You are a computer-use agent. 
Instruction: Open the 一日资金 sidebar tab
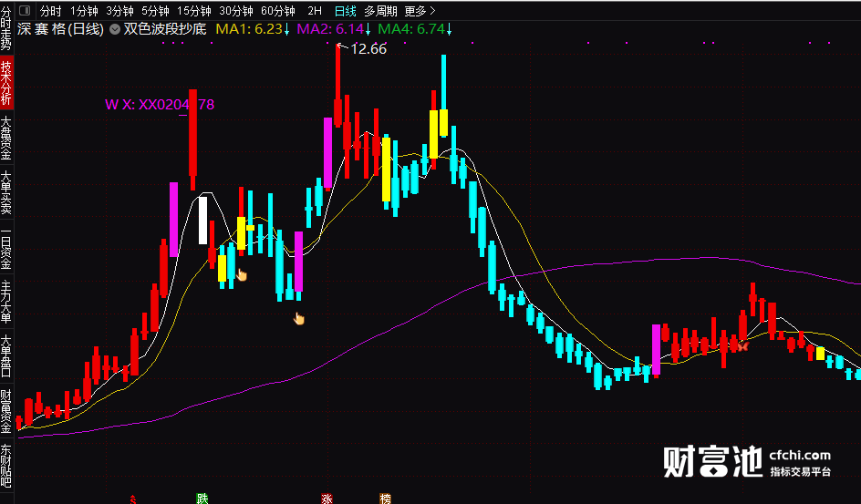6,247
